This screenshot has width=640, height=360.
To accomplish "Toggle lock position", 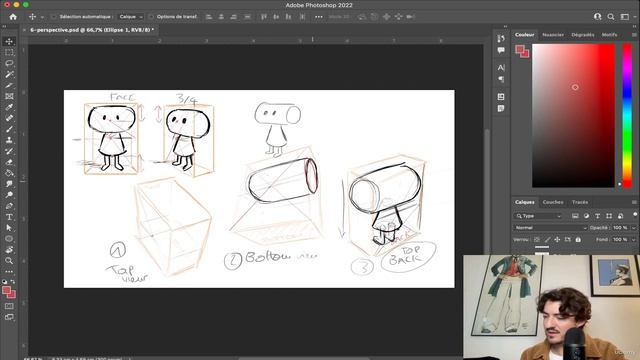I will [557, 240].
